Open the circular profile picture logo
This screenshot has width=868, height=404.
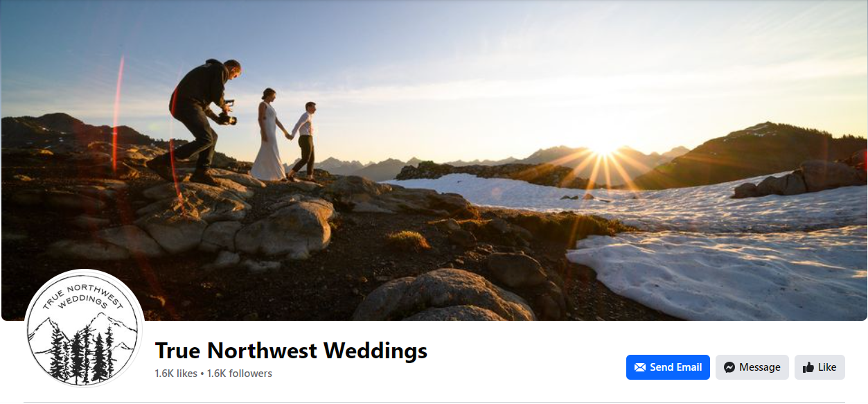(85, 328)
